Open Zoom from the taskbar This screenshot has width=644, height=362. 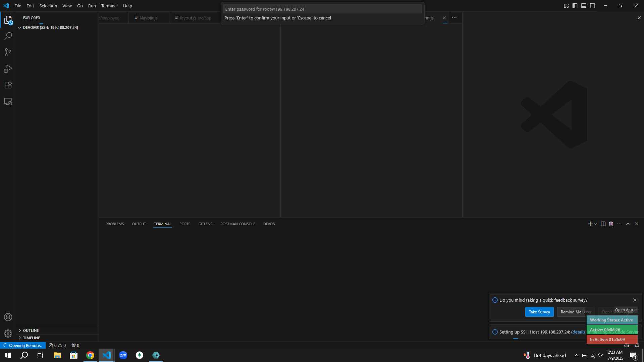tap(123, 355)
